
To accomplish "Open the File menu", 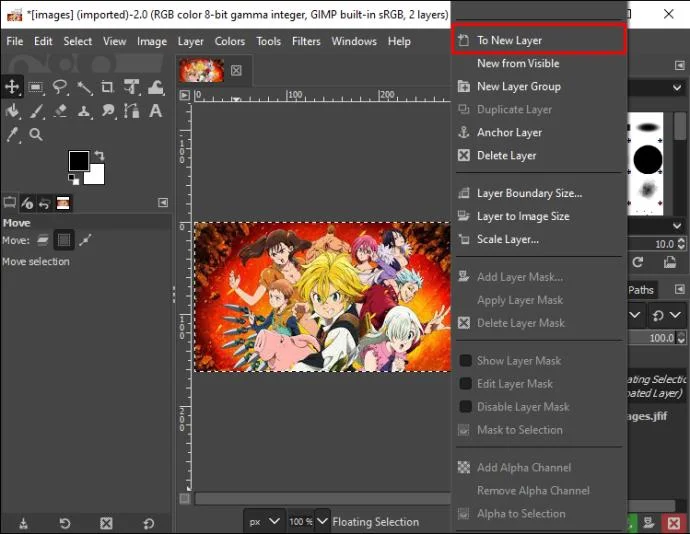I will [15, 41].
